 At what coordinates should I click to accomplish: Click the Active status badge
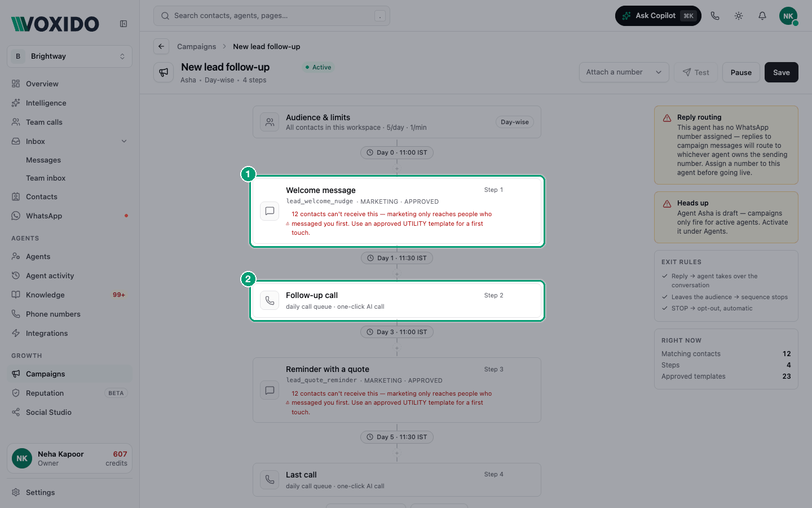point(319,67)
